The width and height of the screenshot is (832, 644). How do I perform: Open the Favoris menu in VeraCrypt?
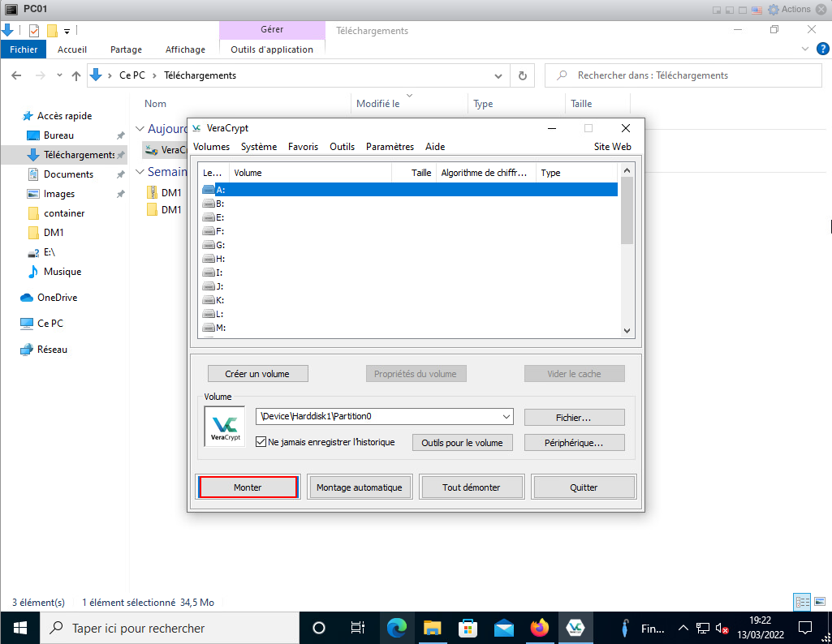pos(303,147)
